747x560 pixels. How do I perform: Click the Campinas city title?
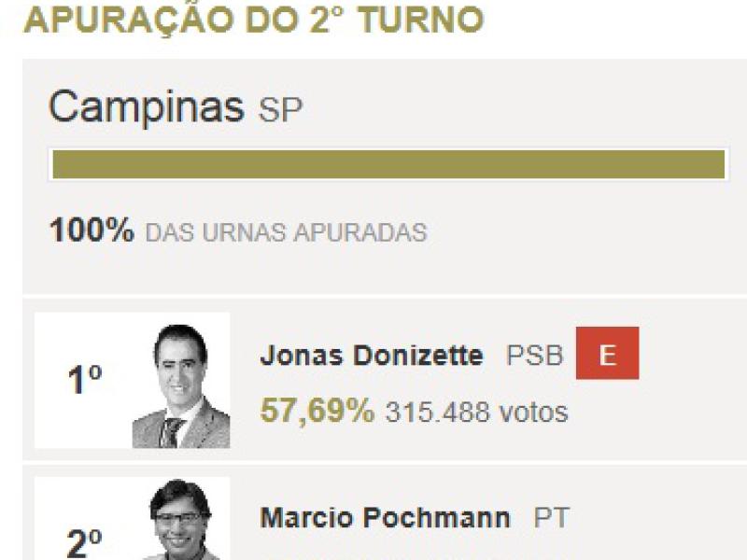click(146, 107)
